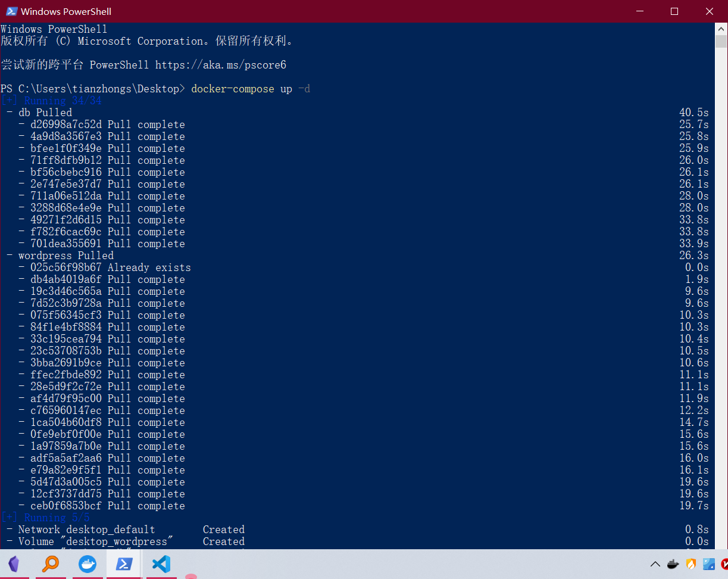
Task: Open the orange shield tray icon
Action: 691,564
